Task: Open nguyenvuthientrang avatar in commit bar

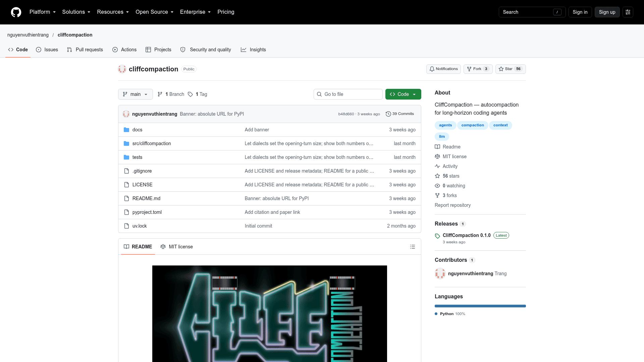Action: [x=126, y=114]
